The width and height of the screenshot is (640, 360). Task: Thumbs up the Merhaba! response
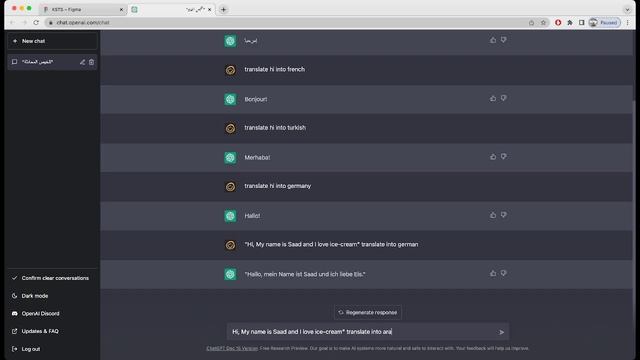click(493, 157)
